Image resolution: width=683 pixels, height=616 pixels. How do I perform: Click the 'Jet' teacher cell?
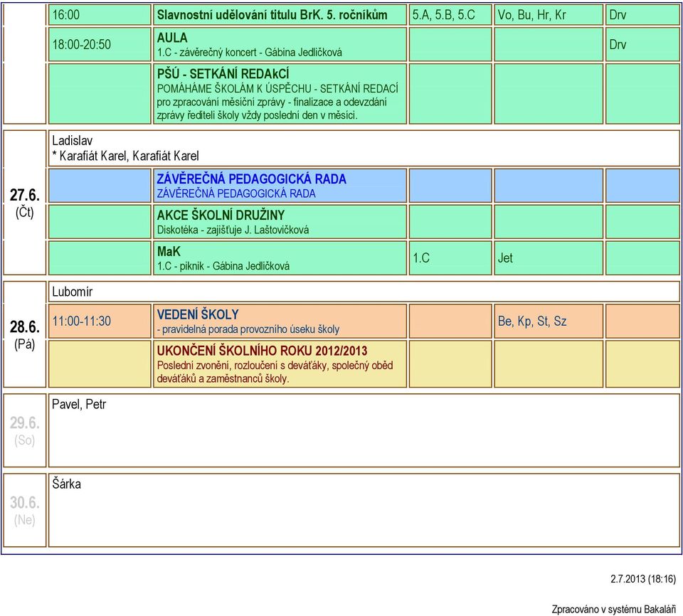[x=549, y=258]
